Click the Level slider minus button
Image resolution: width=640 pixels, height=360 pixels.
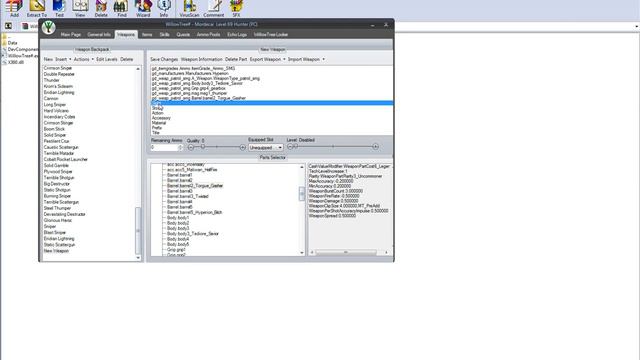click(x=290, y=147)
